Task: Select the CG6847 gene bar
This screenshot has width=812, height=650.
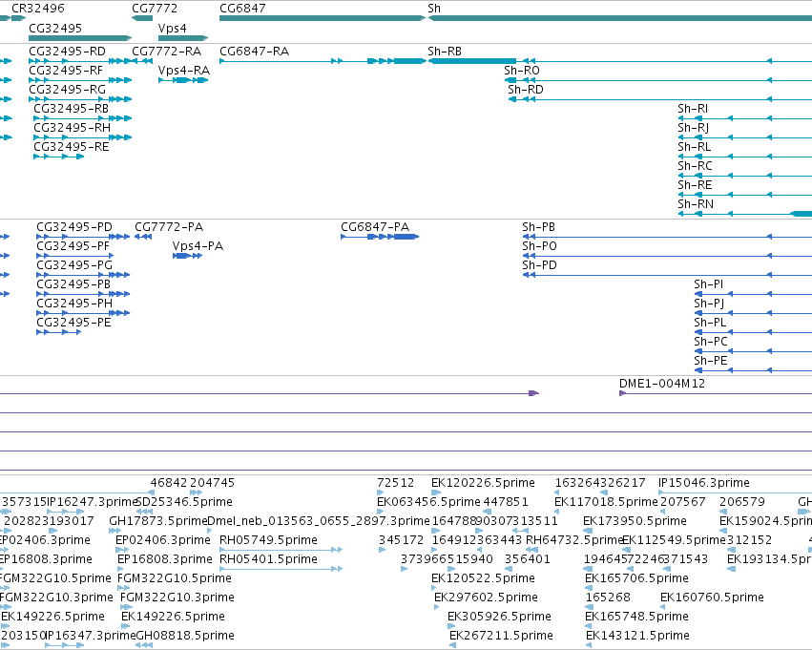Action: (323, 18)
